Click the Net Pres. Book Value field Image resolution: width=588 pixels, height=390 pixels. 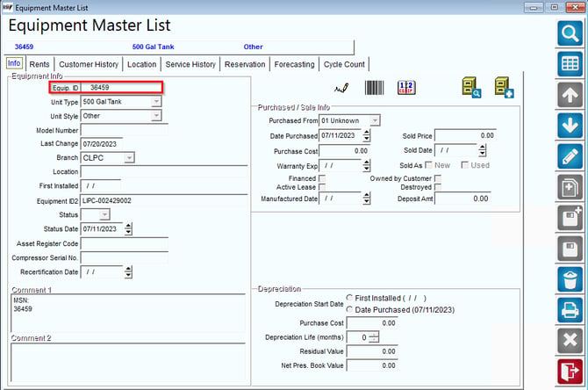click(x=371, y=365)
